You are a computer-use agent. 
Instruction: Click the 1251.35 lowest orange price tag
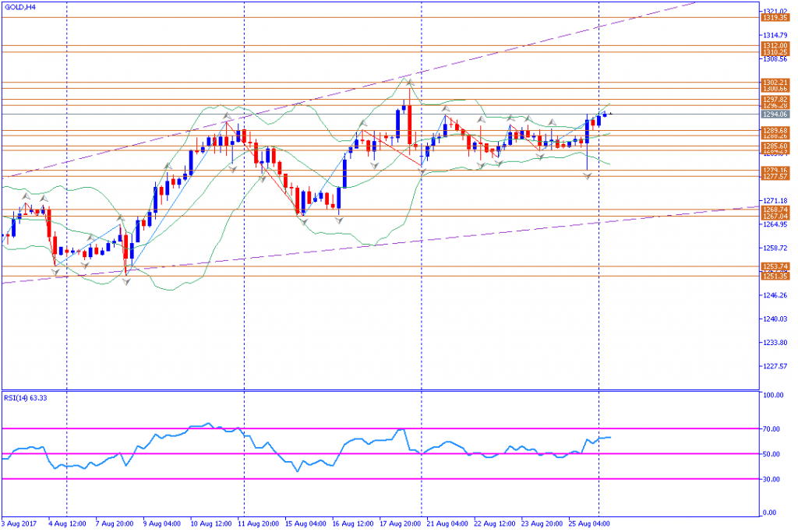[x=775, y=277]
